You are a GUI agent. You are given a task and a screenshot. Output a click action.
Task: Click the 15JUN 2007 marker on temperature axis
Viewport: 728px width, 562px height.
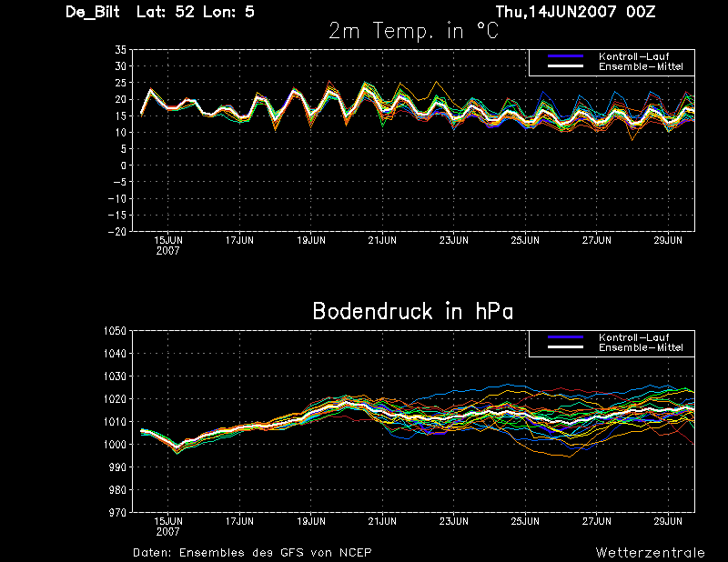[168, 246]
